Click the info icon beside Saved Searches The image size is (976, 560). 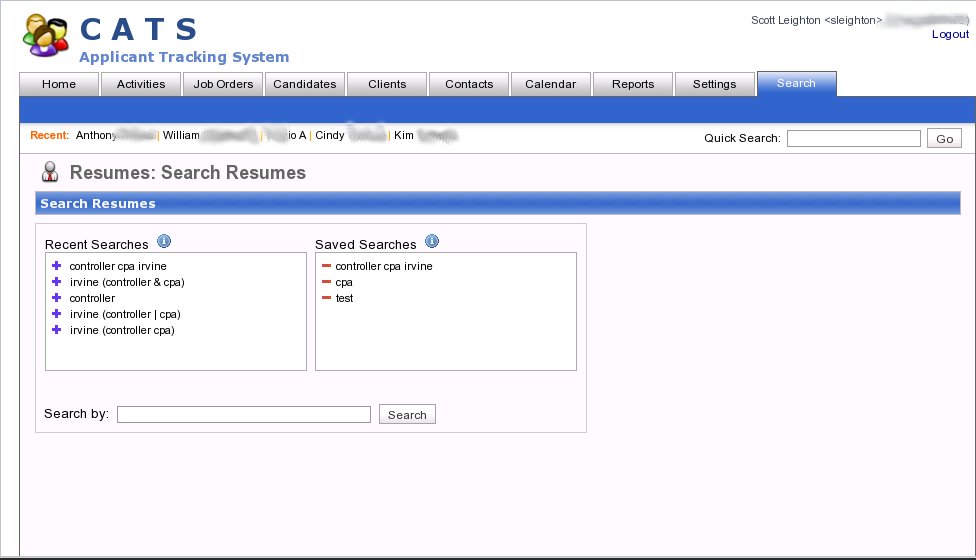click(x=432, y=242)
